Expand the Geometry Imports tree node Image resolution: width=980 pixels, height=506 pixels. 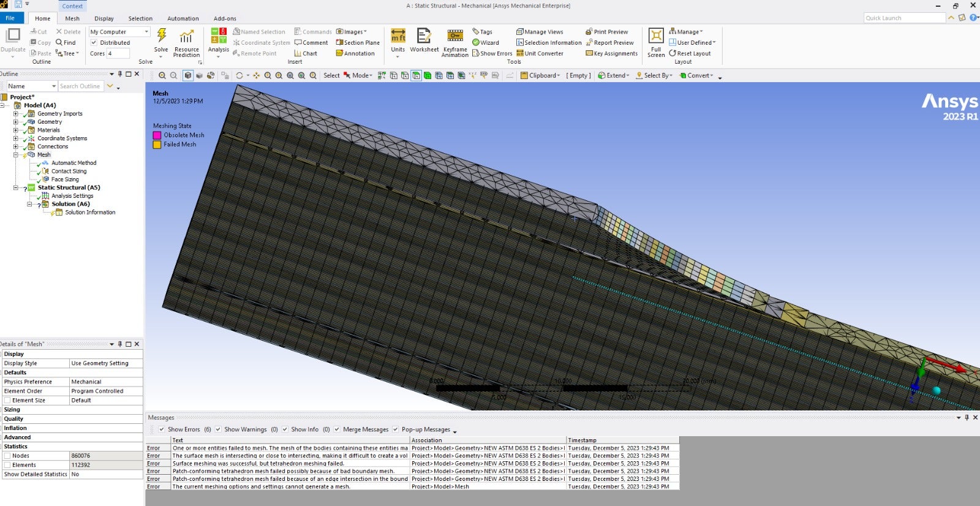(16, 113)
